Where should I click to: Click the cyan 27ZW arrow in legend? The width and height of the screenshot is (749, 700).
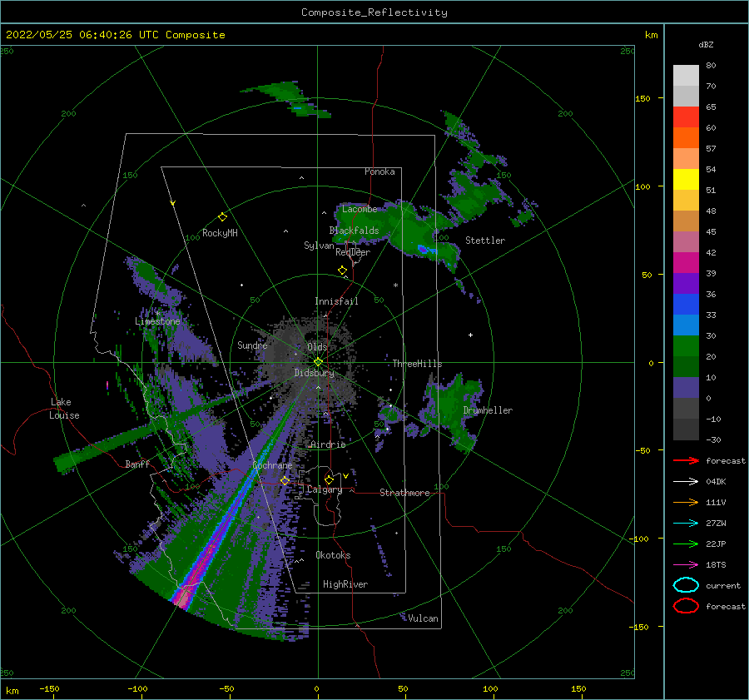point(686,524)
